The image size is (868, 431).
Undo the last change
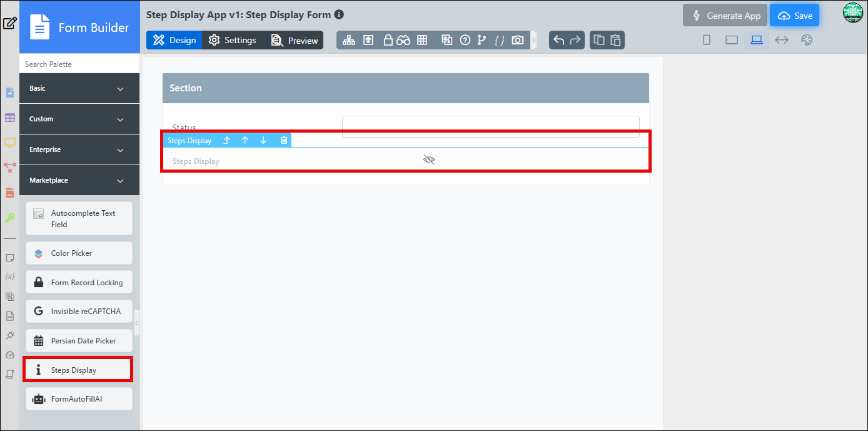click(x=559, y=40)
